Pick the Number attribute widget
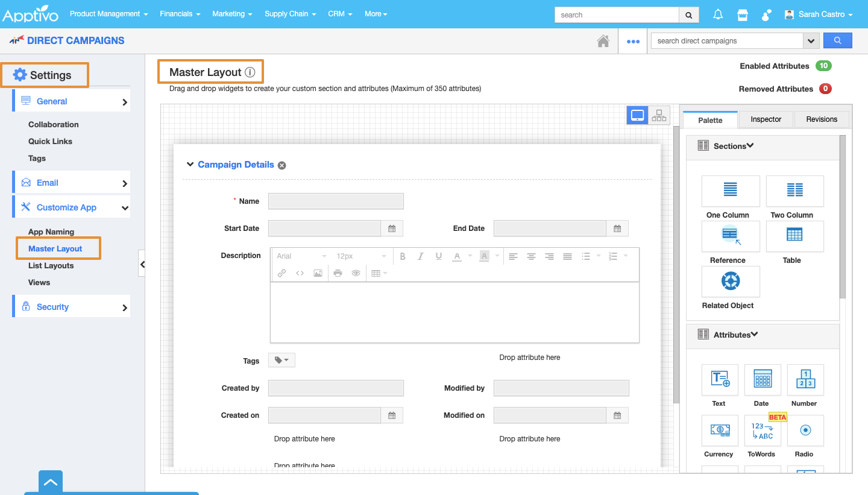This screenshot has width=868, height=495. (805, 380)
